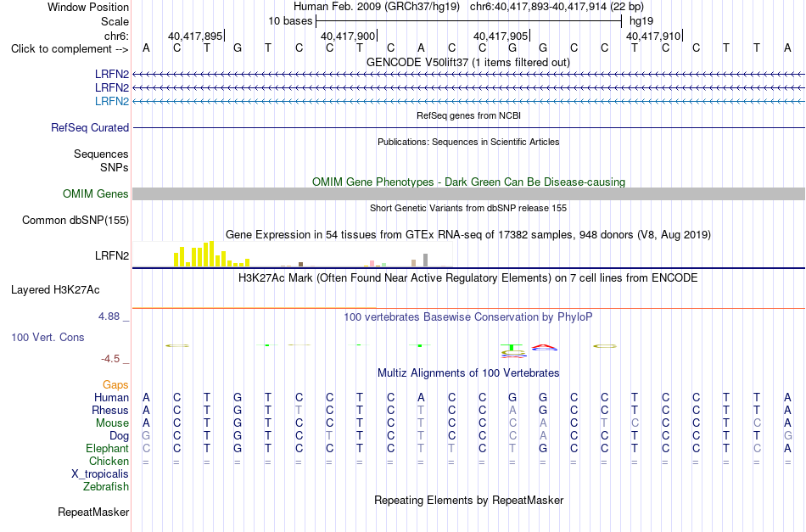The height and width of the screenshot is (532, 806).
Task: Click the Human alignment row label
Action: [111, 397]
